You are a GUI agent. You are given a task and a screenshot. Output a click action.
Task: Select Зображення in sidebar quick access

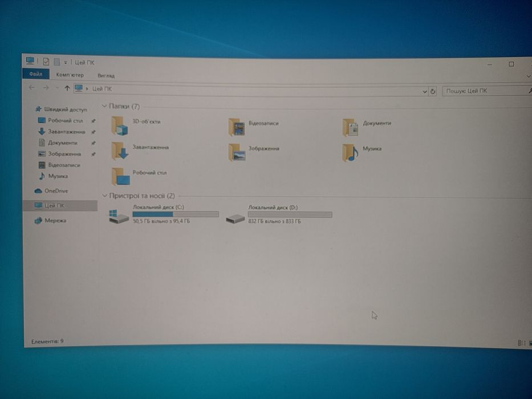59,154
